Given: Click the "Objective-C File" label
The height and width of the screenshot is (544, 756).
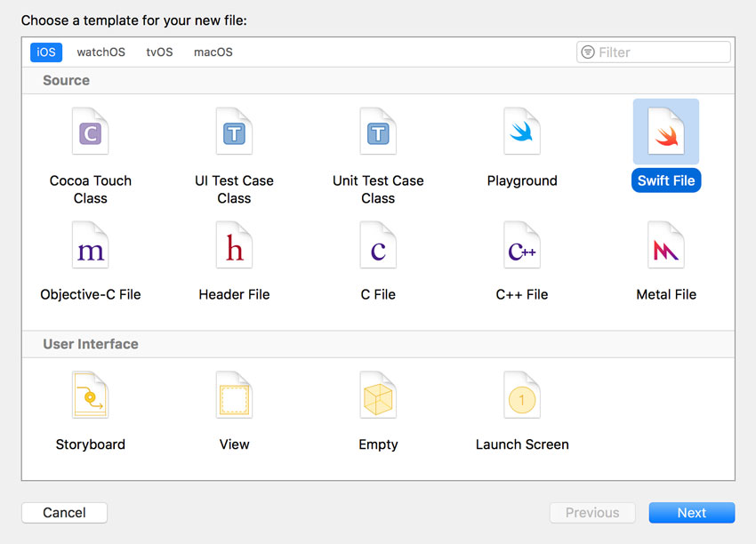Looking at the screenshot, I should coord(90,294).
